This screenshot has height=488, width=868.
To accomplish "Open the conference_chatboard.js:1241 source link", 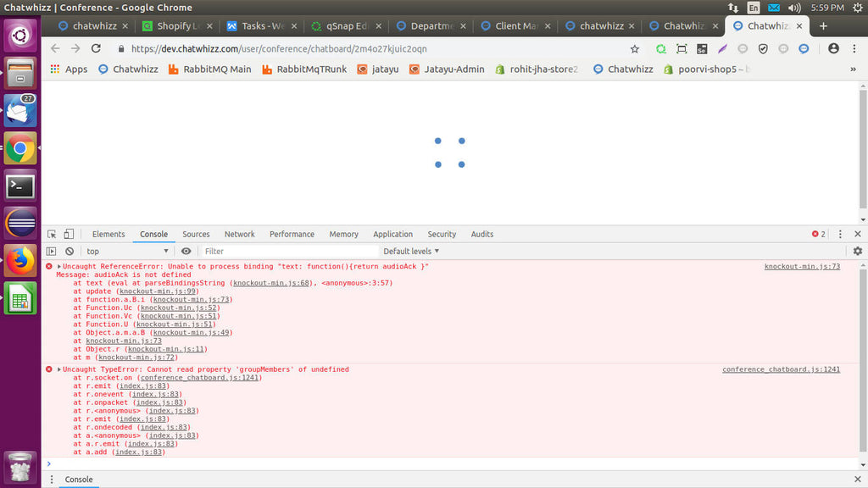I will click(780, 370).
